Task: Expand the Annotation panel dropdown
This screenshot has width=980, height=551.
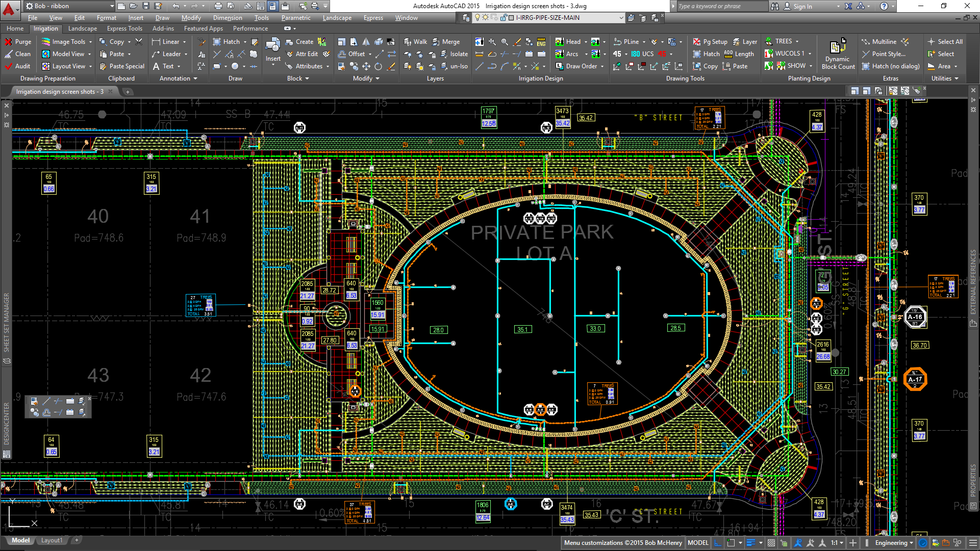Action: coord(195,79)
